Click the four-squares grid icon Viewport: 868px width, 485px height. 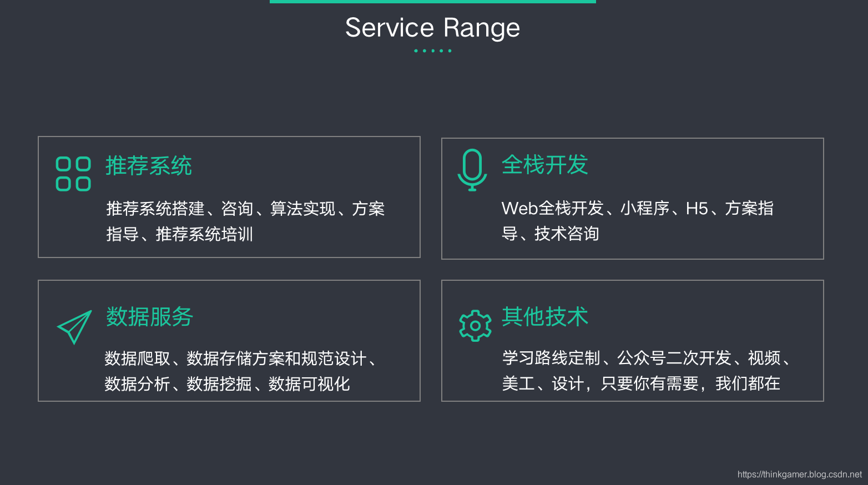(x=73, y=174)
